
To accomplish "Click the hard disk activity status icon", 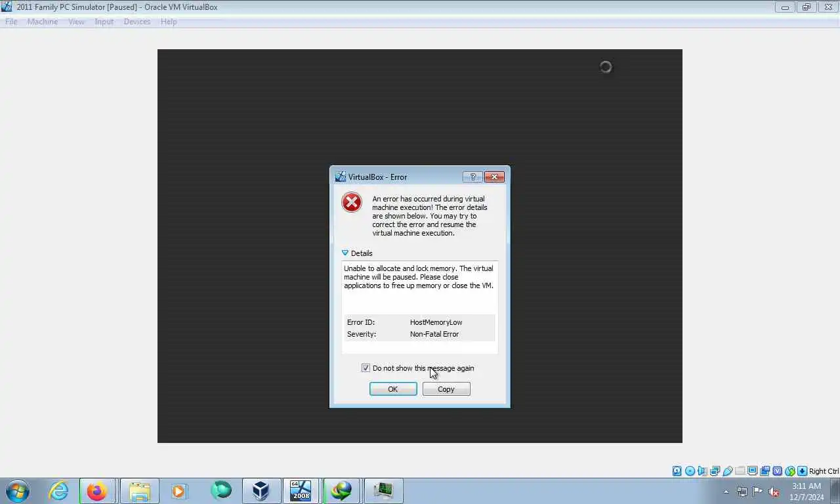I will pyautogui.click(x=677, y=471).
